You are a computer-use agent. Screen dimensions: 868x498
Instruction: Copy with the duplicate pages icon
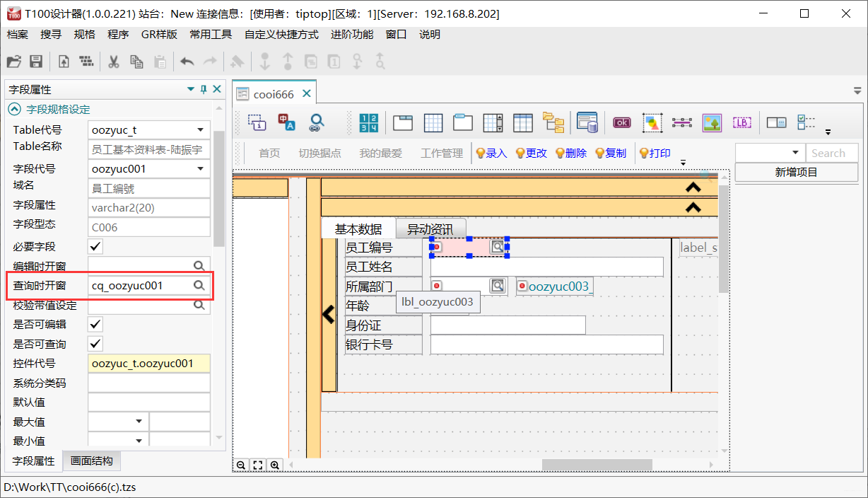tap(136, 62)
